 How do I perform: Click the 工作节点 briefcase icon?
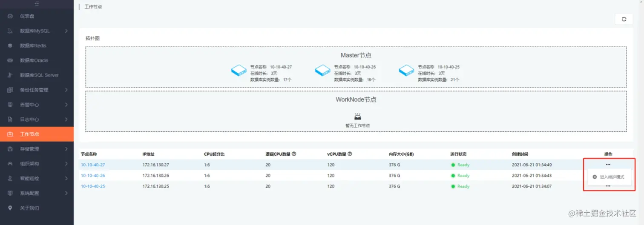pyautogui.click(x=10, y=134)
